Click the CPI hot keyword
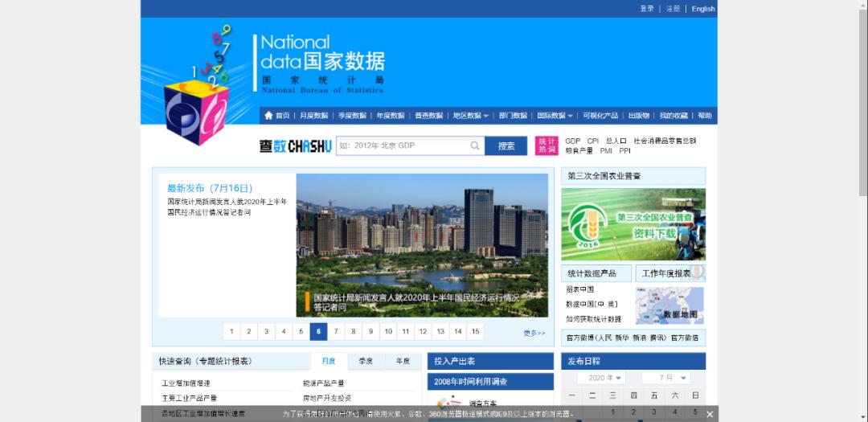 point(593,141)
